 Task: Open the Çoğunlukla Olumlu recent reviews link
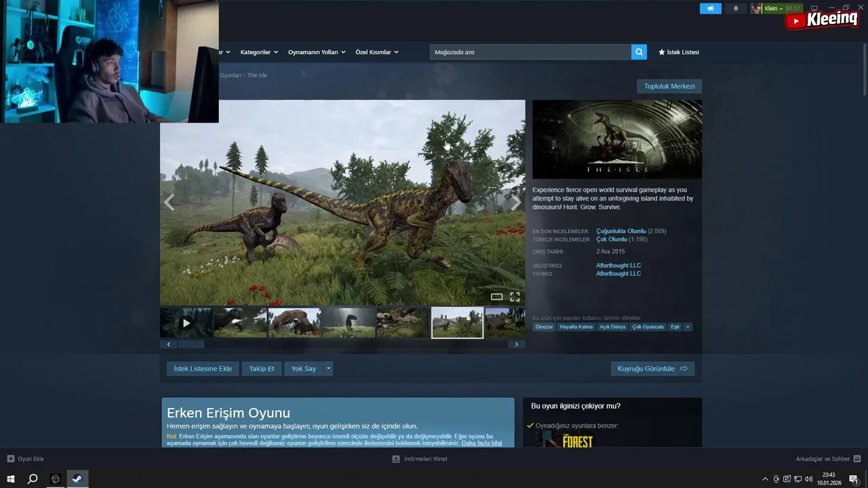click(x=621, y=231)
